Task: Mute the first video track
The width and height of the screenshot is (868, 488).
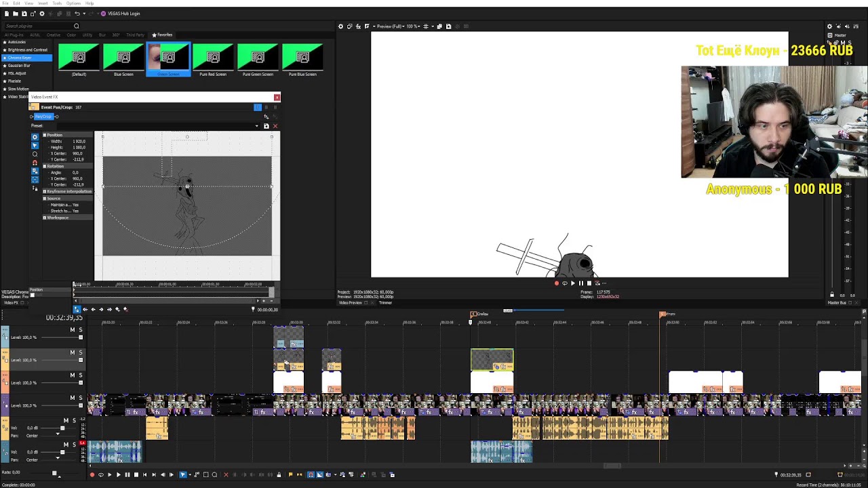Action: coord(73,330)
